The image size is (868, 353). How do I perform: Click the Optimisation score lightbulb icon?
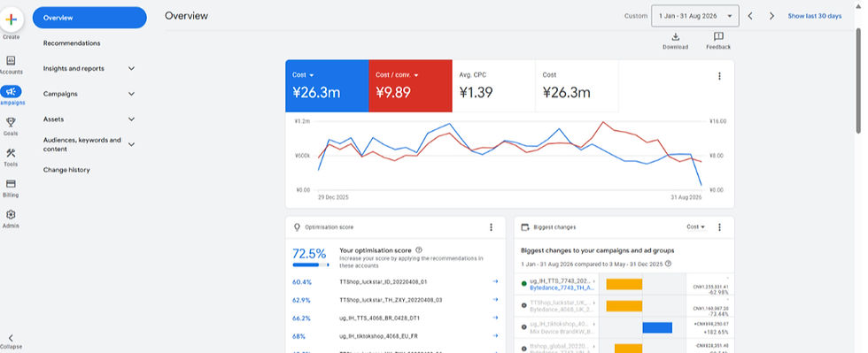click(297, 227)
